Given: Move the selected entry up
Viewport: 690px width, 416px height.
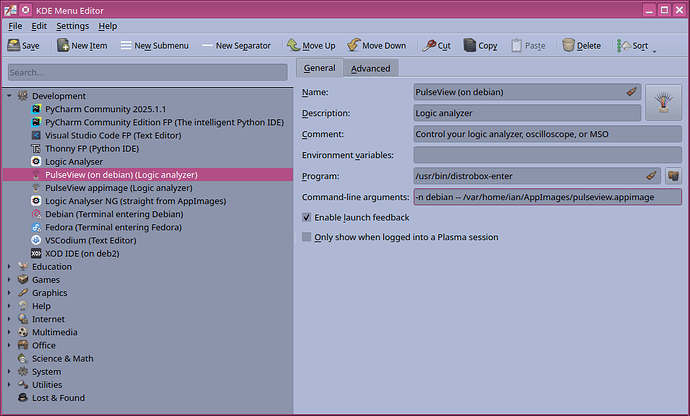Looking at the screenshot, I should click(311, 45).
